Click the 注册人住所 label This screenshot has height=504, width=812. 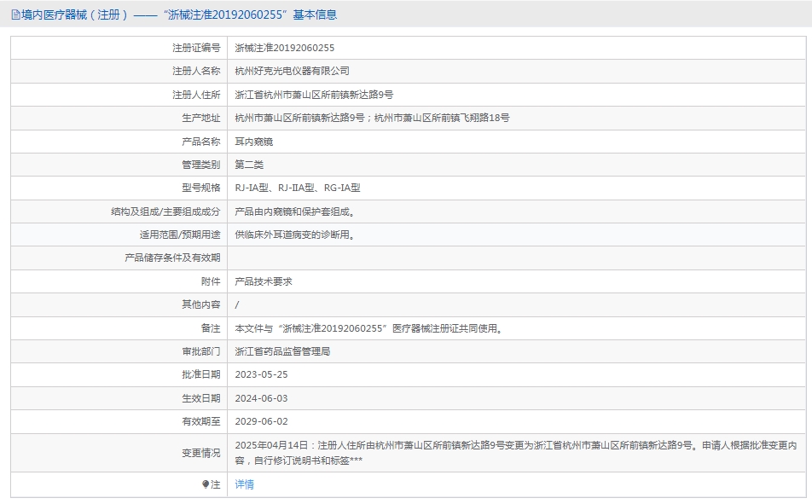coord(196,95)
